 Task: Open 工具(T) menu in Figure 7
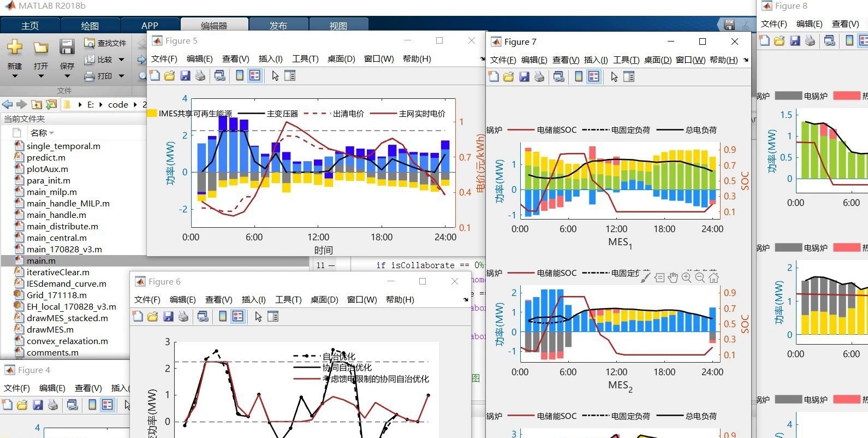626,60
